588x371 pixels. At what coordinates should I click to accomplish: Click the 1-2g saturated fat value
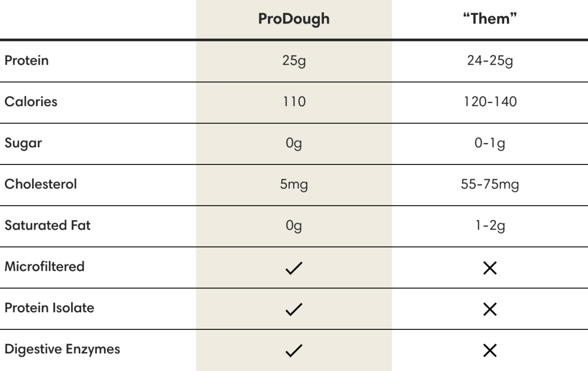click(x=490, y=226)
